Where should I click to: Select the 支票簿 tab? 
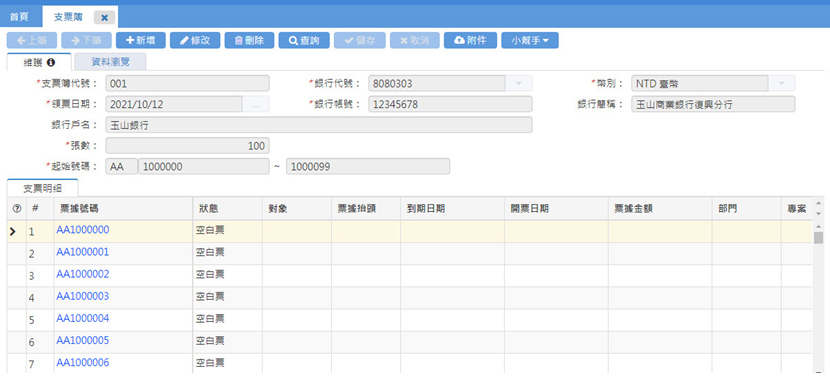point(68,17)
